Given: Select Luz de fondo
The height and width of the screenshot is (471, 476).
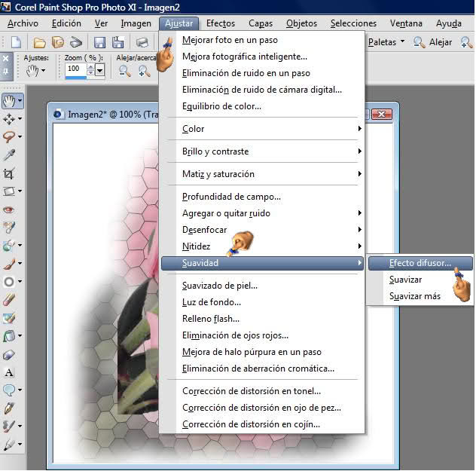Looking at the screenshot, I should point(263,302).
